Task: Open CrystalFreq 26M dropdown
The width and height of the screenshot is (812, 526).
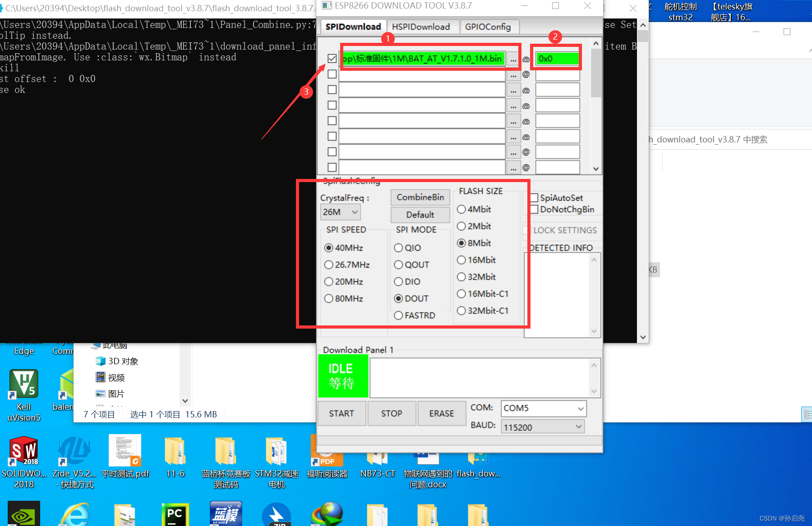Action: pyautogui.click(x=341, y=212)
